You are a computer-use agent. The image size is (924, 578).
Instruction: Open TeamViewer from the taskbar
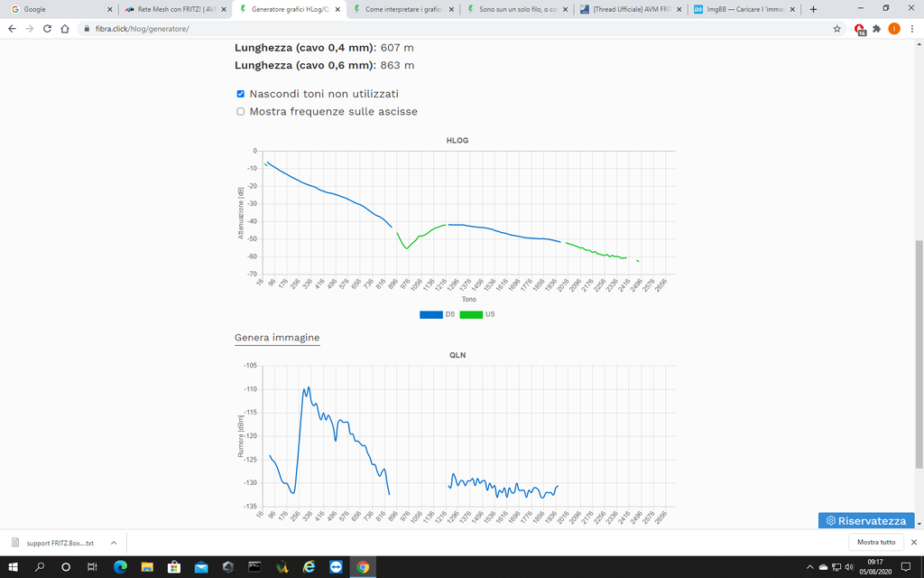tap(336, 567)
